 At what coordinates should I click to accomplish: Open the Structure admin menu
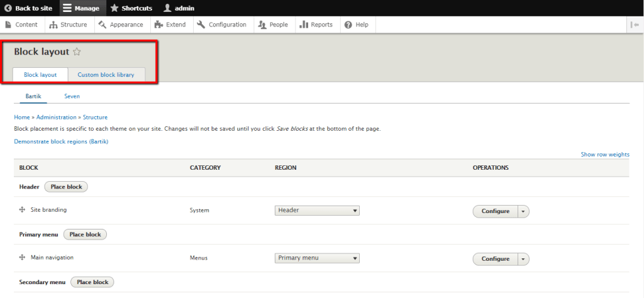[69, 25]
